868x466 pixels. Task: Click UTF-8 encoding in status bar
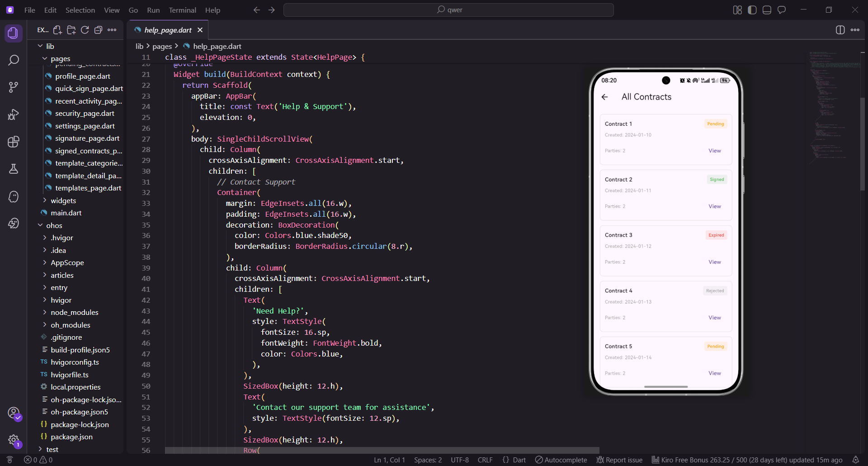[x=460, y=460]
